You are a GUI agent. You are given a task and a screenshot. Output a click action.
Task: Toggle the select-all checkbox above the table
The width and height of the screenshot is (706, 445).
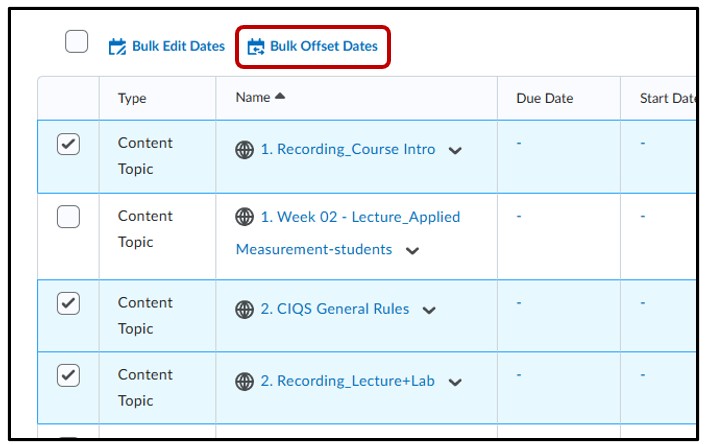(76, 42)
